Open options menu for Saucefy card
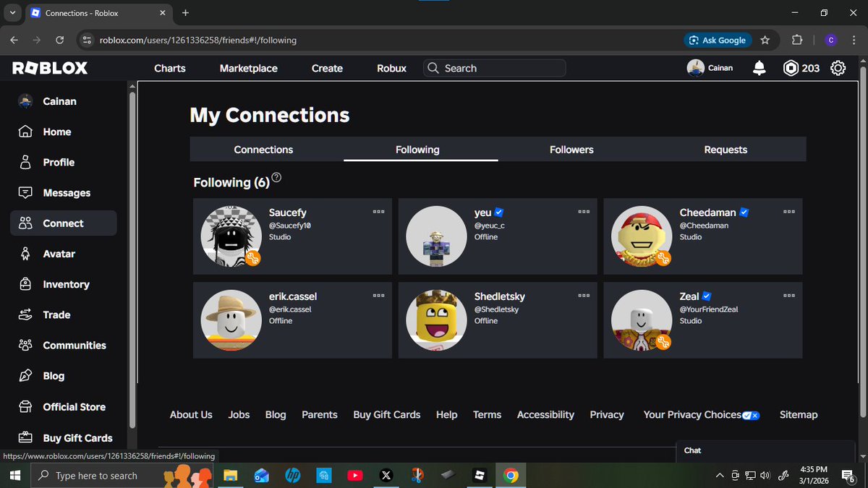This screenshot has width=868, height=488. pos(378,212)
